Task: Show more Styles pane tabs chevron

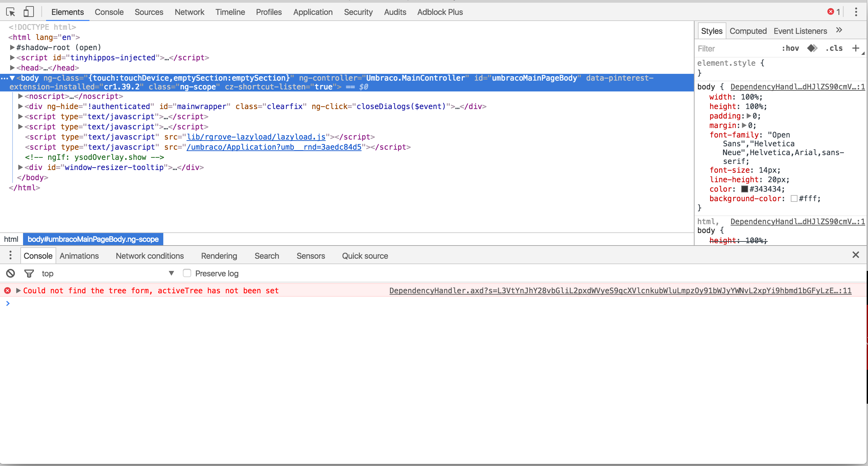Action: pyautogui.click(x=839, y=30)
